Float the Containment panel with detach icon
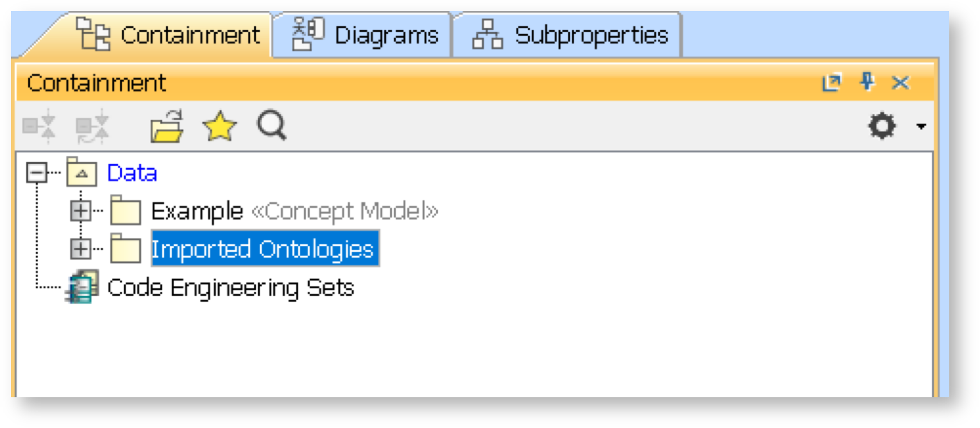Image resolution: width=980 pixels, height=428 pixels. [x=831, y=83]
